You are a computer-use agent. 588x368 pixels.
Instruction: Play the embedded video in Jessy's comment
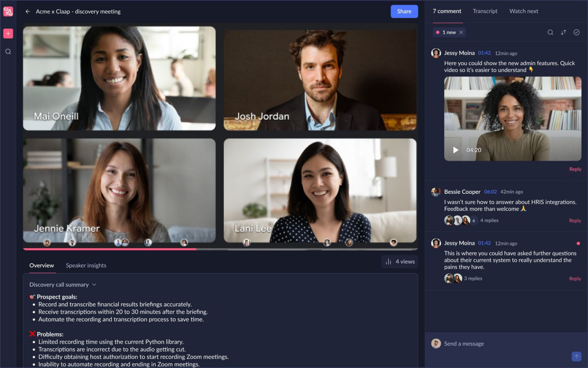[x=455, y=150]
